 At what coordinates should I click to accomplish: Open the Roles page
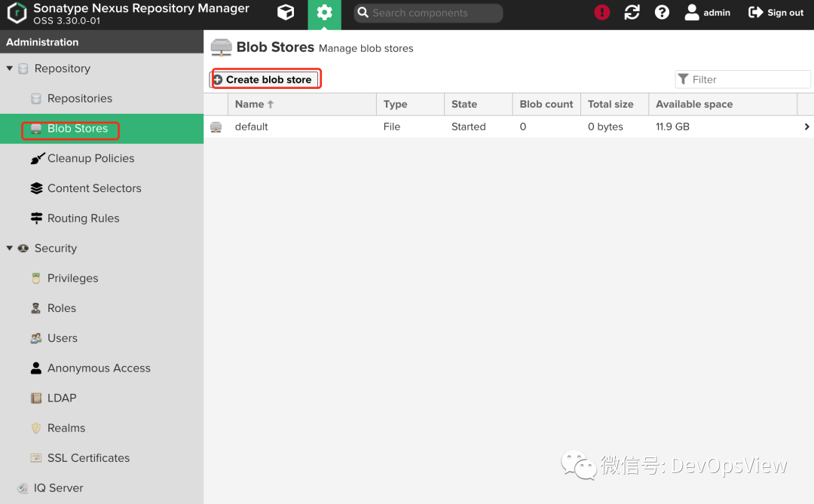[62, 308]
